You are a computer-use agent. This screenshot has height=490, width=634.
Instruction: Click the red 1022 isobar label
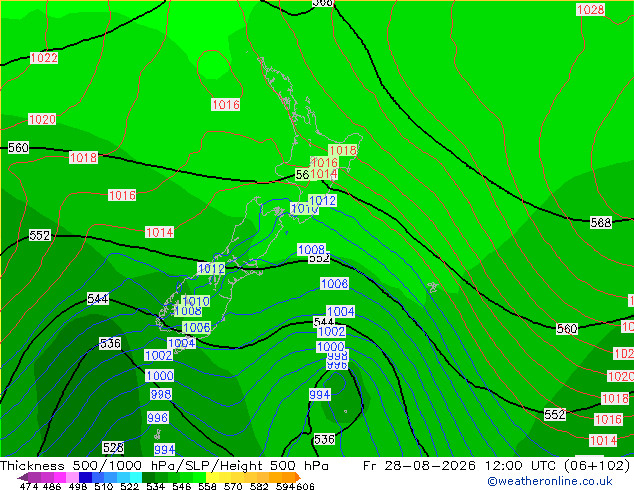pyautogui.click(x=44, y=58)
